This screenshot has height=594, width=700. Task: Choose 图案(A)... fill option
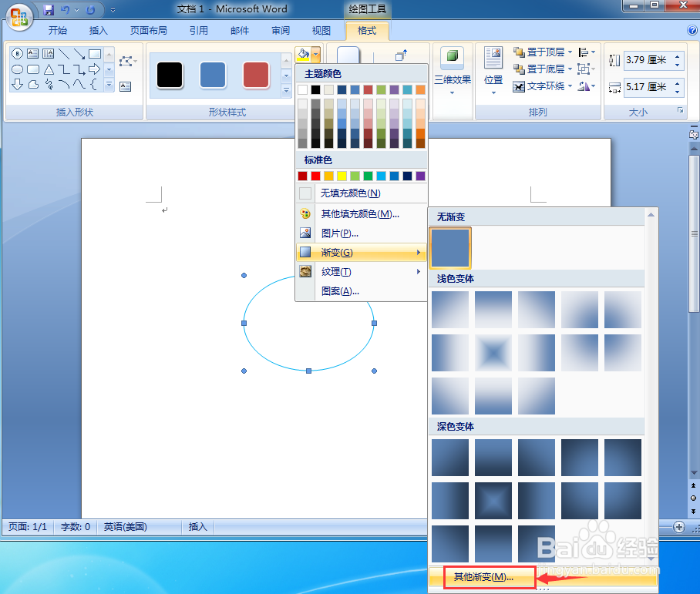click(362, 291)
